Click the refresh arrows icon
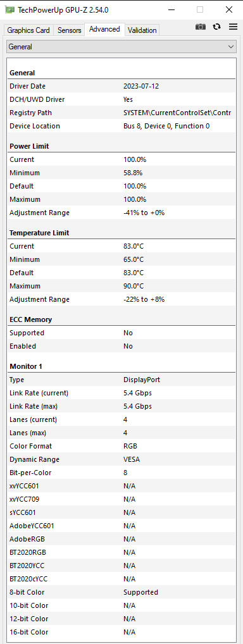 pos(216,27)
